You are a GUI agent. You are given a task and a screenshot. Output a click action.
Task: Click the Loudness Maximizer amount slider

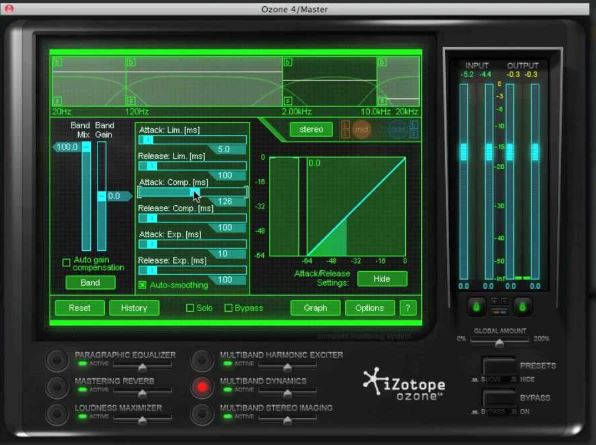pyautogui.click(x=143, y=420)
